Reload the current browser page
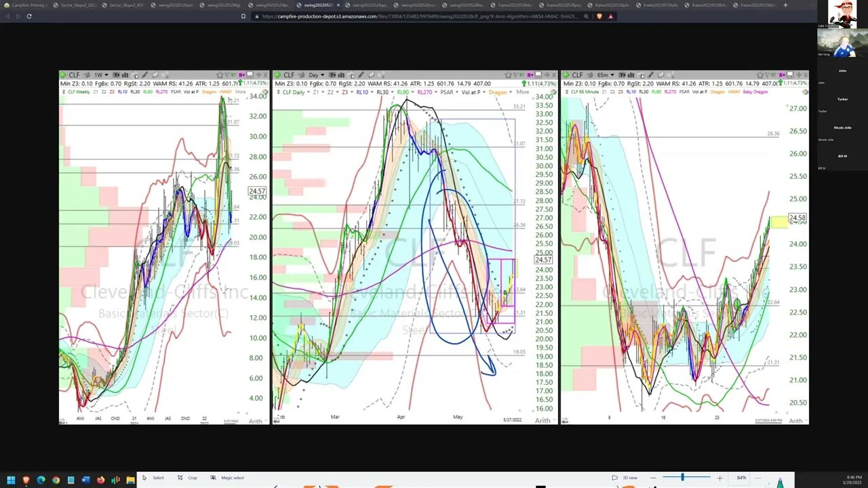Screen dimensions: 868x488 [29, 16]
